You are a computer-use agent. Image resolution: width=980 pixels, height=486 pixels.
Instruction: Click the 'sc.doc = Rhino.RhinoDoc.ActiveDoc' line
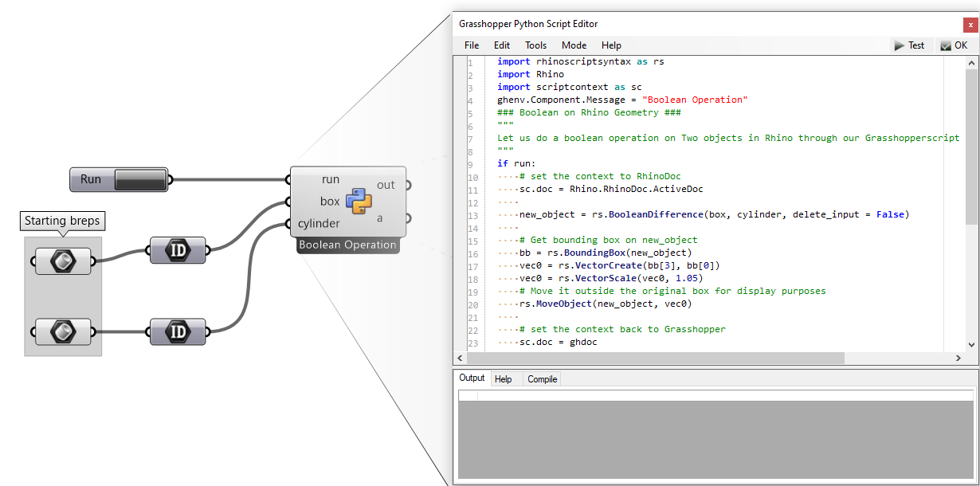click(611, 189)
